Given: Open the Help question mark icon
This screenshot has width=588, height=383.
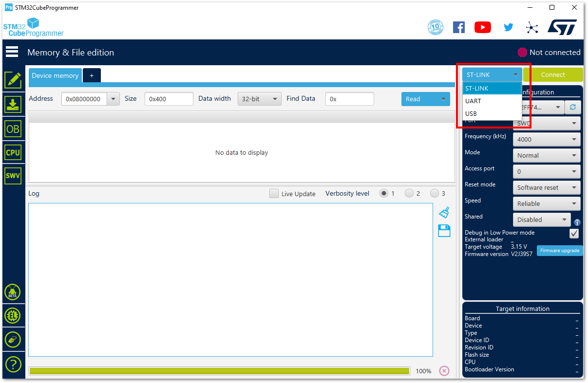Looking at the screenshot, I should click(13, 364).
